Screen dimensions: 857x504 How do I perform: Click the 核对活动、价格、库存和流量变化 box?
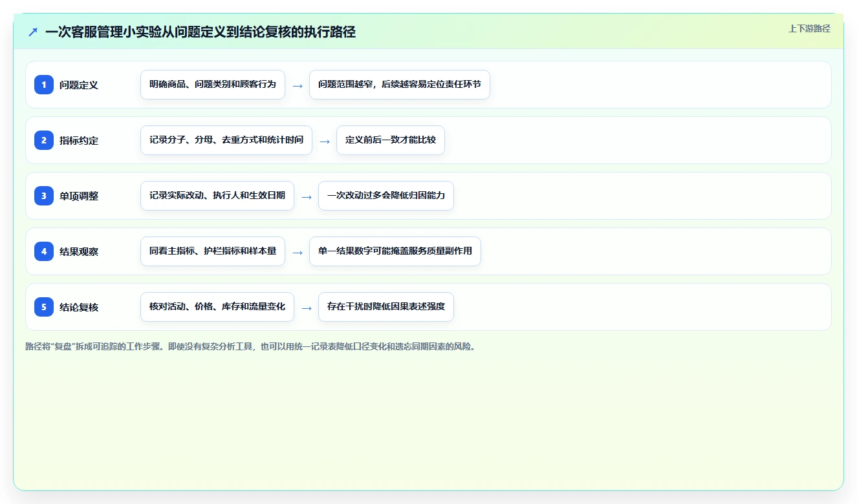pos(217,307)
